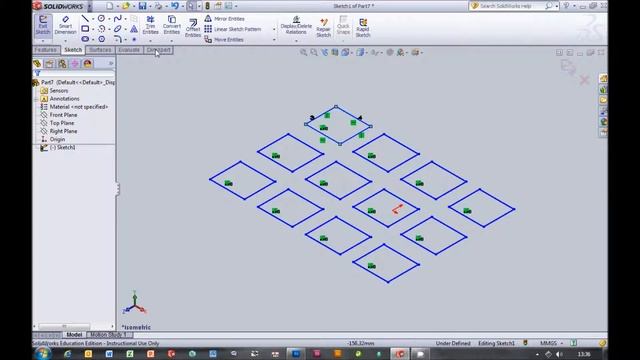The width and height of the screenshot is (640, 360).
Task: Select the Sketch Fillet tool
Action: click(117, 39)
